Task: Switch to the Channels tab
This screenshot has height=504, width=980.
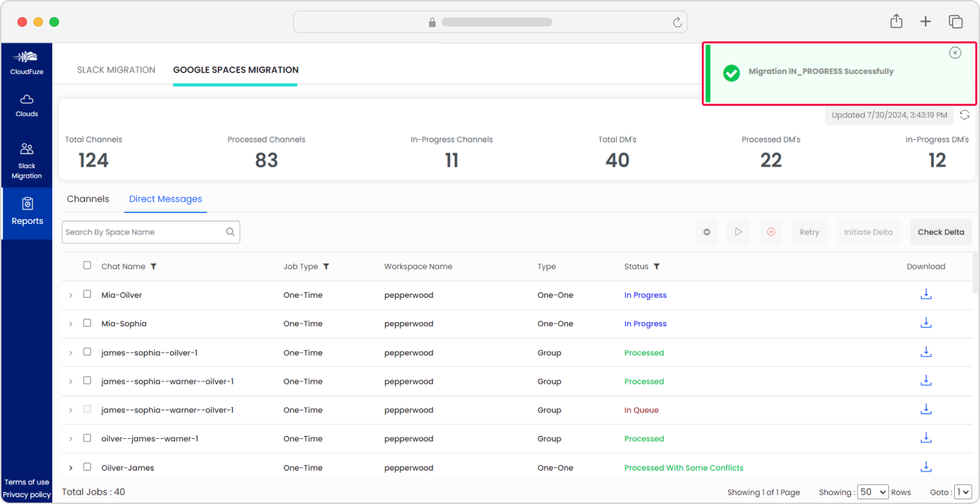Action: [x=88, y=199]
